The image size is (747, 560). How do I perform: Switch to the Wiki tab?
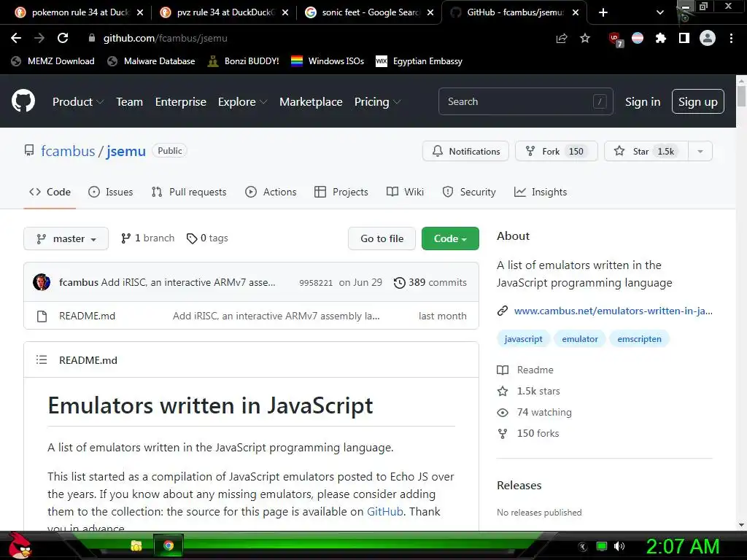405,192
